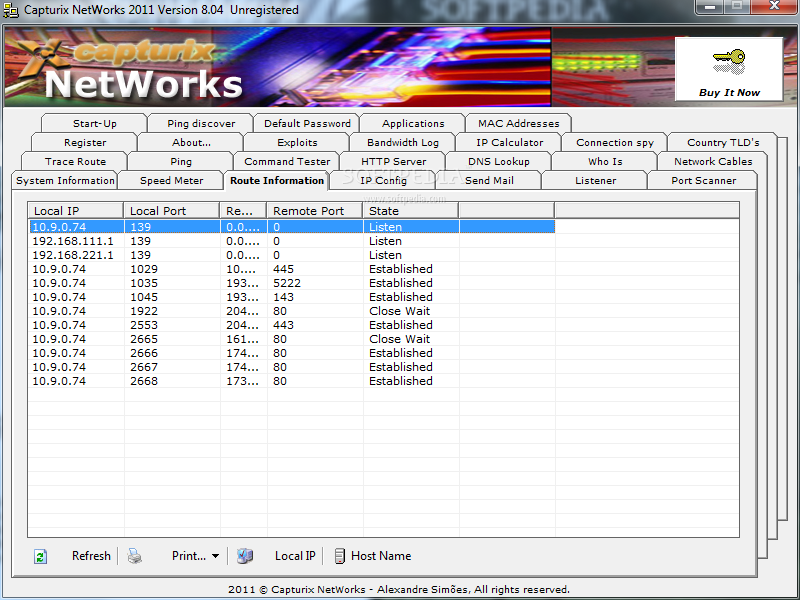Click the Host Name button label
The width and height of the screenshot is (800, 600).
point(381,556)
